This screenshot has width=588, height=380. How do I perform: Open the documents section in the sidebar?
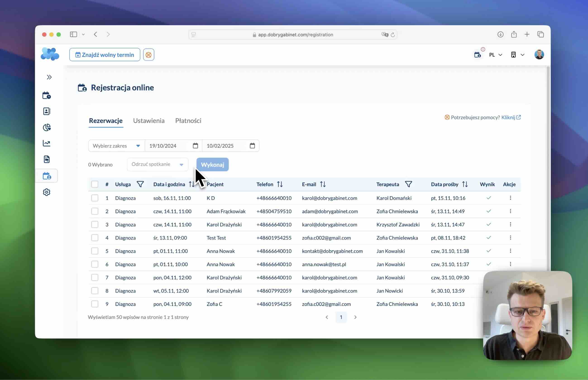pos(47,159)
